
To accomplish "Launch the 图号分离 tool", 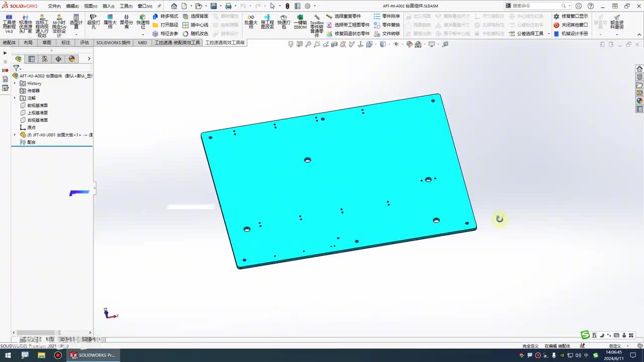I will [x=126, y=22].
